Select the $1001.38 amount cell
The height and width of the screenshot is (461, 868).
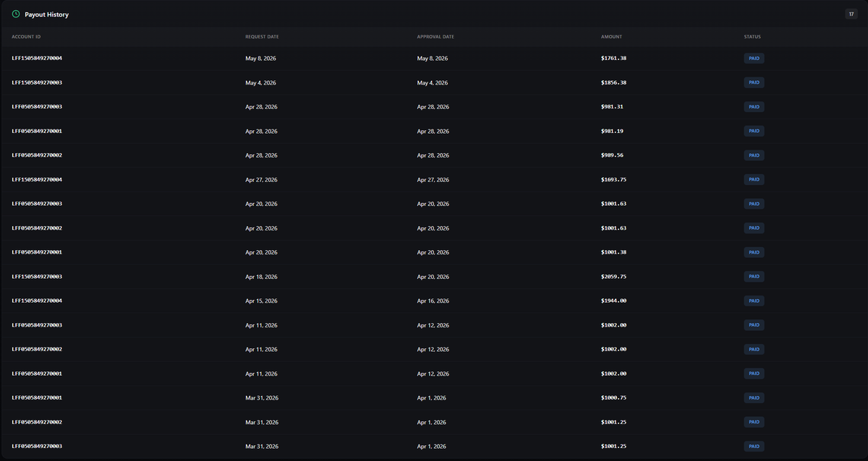pos(613,253)
